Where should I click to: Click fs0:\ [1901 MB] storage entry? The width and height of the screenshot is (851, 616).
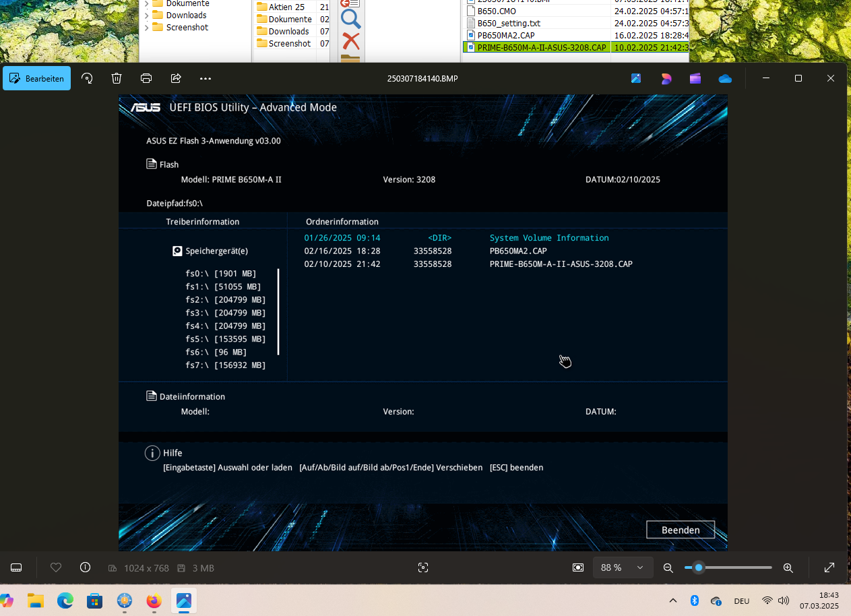point(221,274)
